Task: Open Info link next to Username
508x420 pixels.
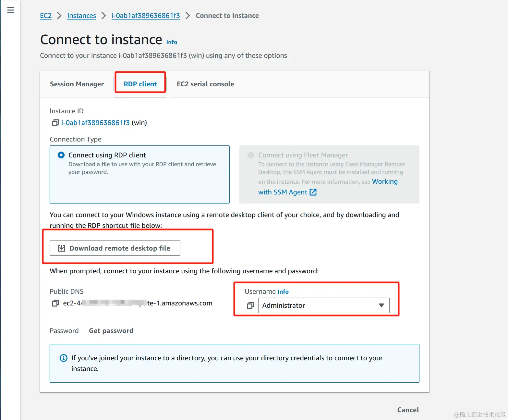Action: pyautogui.click(x=283, y=292)
